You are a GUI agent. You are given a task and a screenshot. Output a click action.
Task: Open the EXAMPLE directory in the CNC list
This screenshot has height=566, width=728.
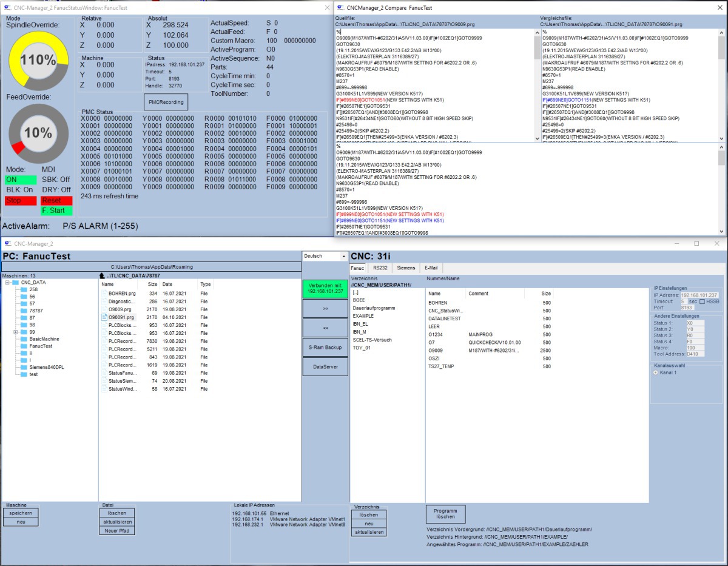pyautogui.click(x=363, y=316)
